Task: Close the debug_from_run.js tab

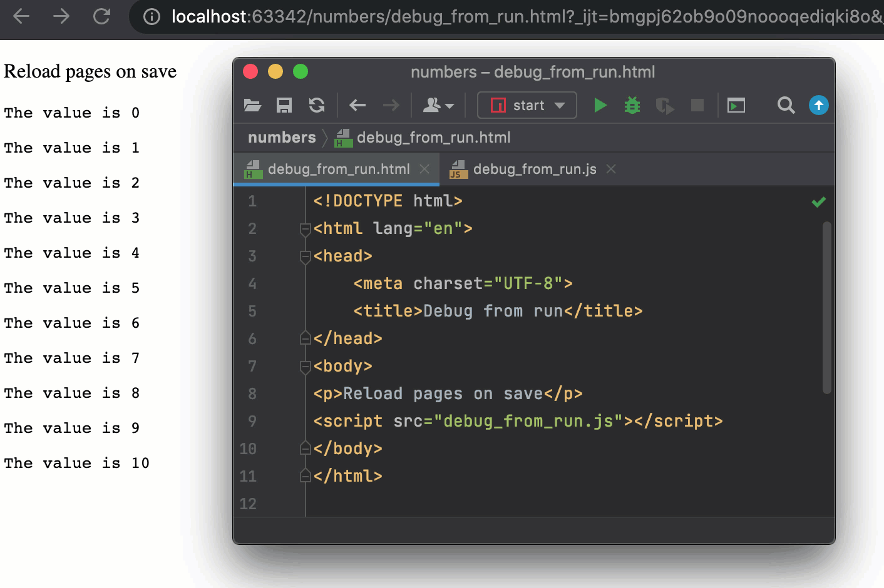Action: pos(610,169)
